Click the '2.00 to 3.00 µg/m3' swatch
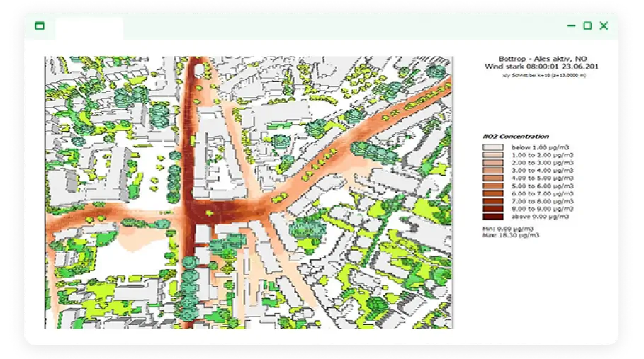The width and height of the screenshot is (644, 359). [493, 162]
